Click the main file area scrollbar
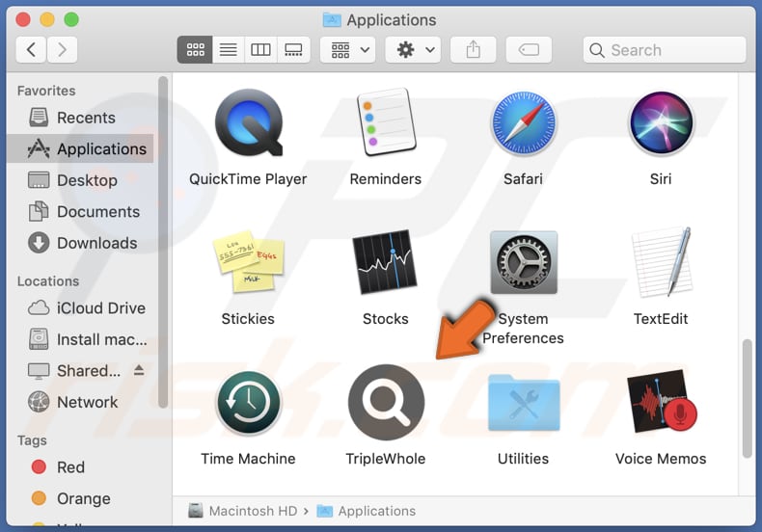The width and height of the screenshot is (762, 532). point(747,398)
